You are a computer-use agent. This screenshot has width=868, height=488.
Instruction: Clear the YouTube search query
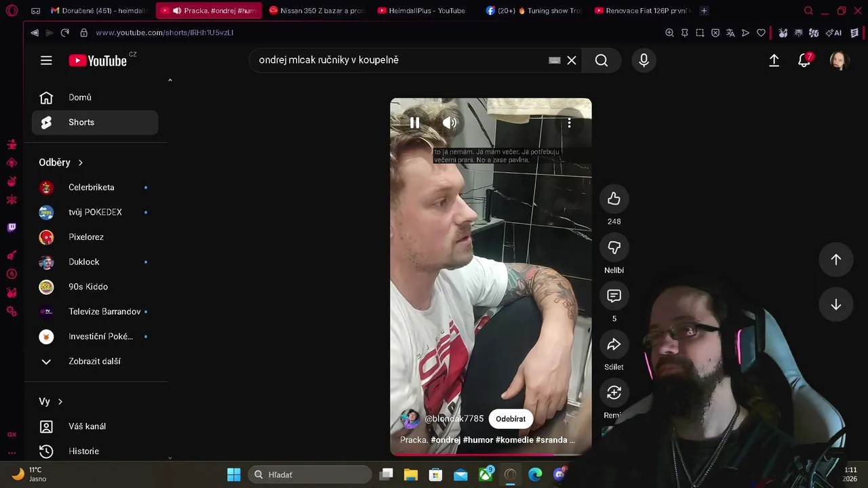click(572, 60)
